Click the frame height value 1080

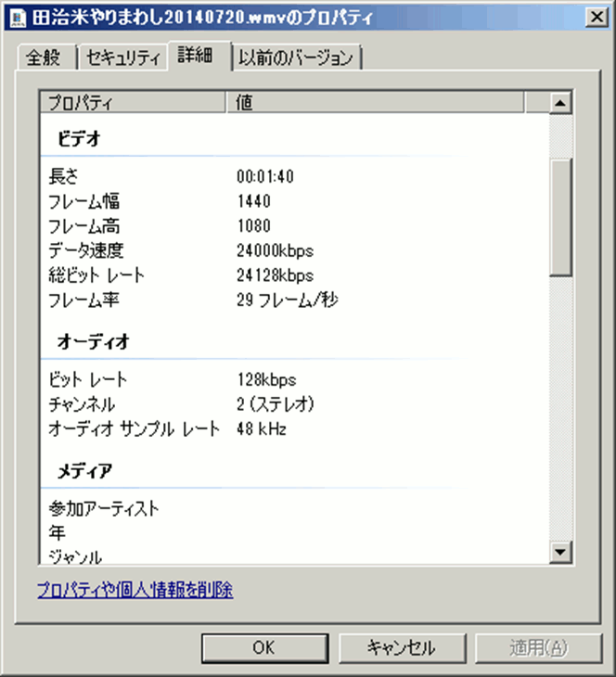(254, 226)
